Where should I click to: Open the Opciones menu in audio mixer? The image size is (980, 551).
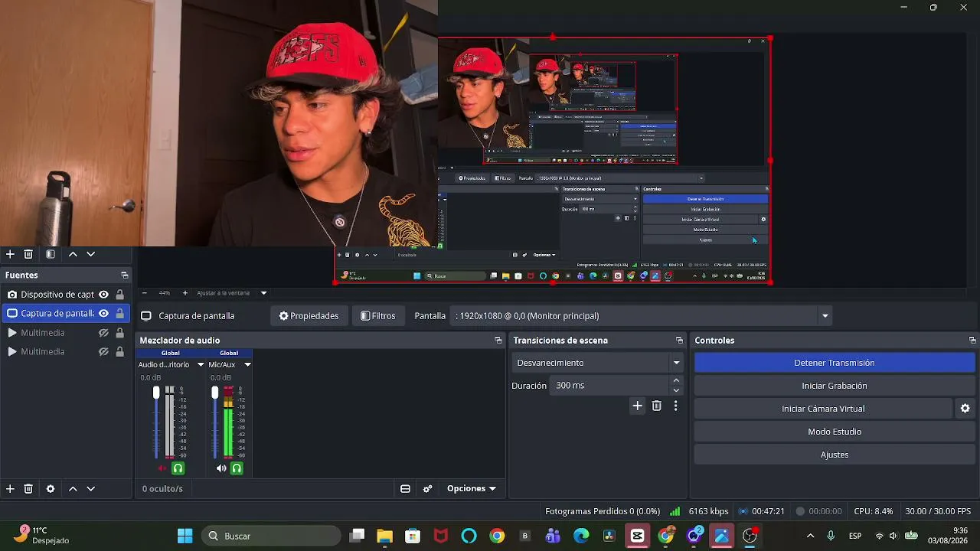tap(471, 488)
